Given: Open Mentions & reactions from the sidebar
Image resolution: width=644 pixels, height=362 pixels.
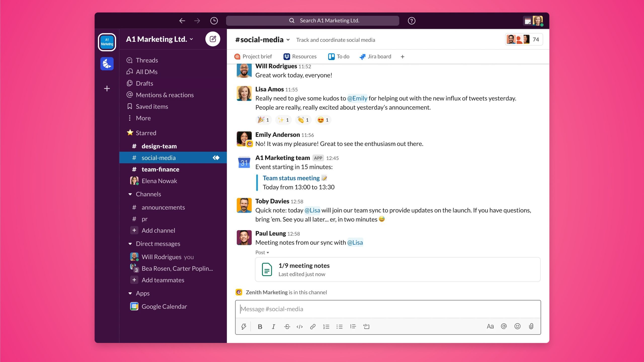Looking at the screenshot, I should pyautogui.click(x=165, y=95).
